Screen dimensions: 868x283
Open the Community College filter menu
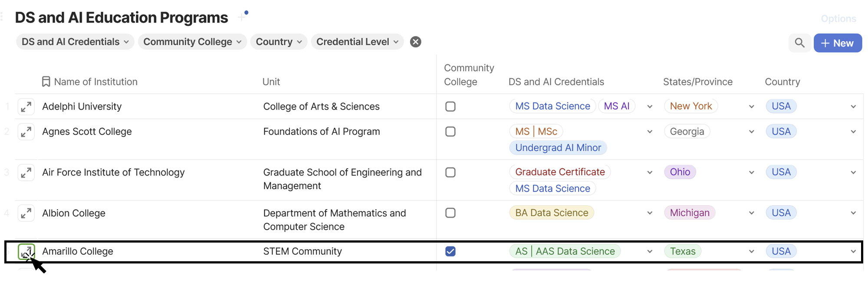[192, 42]
